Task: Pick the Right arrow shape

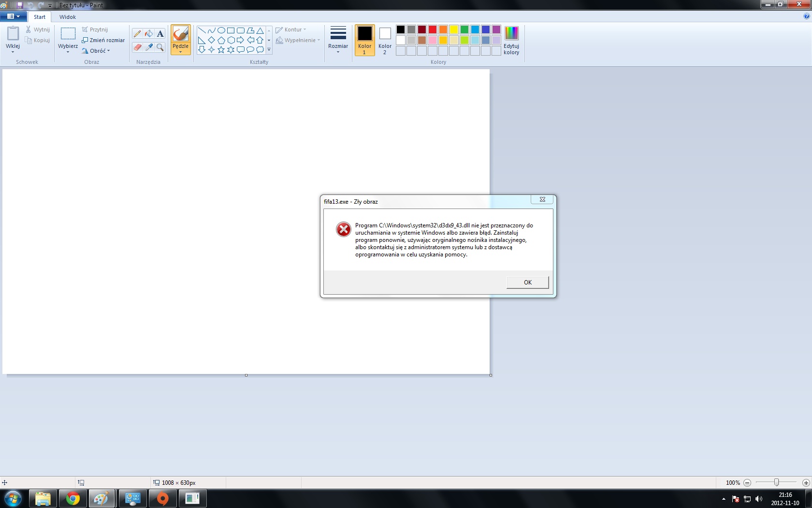Action: click(240, 40)
